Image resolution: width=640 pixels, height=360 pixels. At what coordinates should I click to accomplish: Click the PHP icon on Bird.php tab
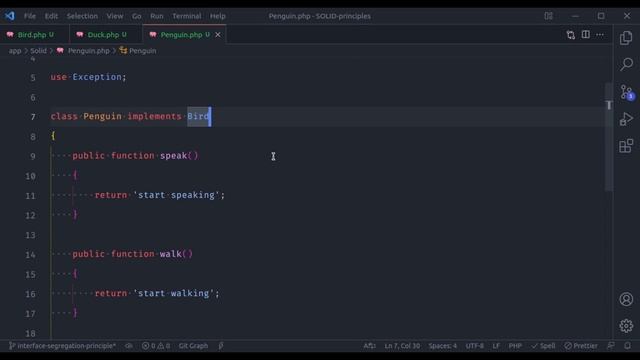[x=10, y=35]
